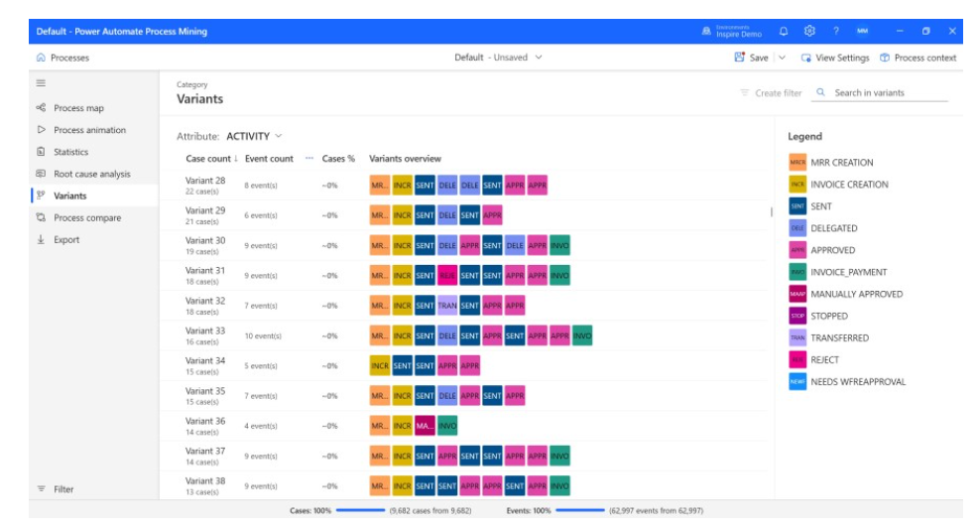Click the Save disk icon
The height and width of the screenshot is (530, 980).
point(739,57)
